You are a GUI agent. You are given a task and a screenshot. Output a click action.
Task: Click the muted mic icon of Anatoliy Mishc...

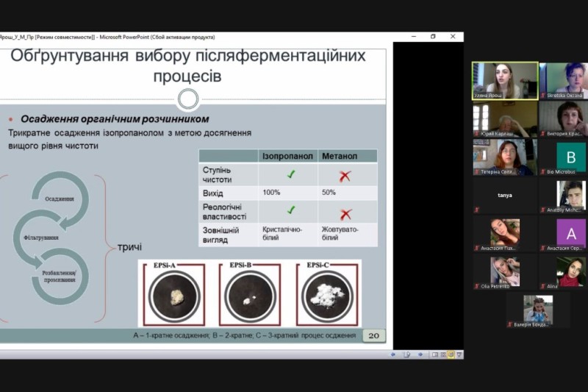tap(542, 210)
